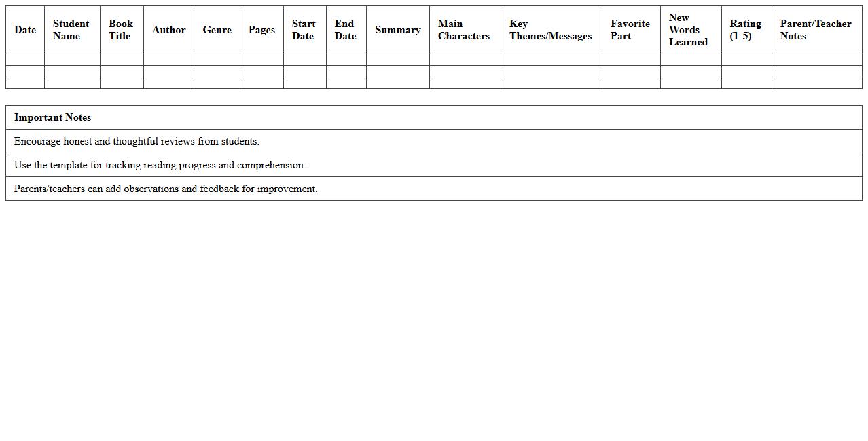Screen dimensions: 868x441
Task: Select the Favorite Part column header
Action: click(x=630, y=30)
